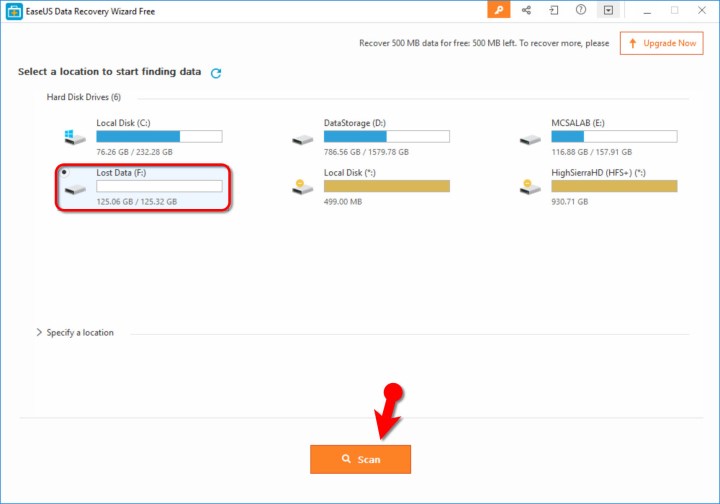Screen dimensions: 720x504
Task: Click the Local Disk (C:) Windows drive icon
Action: pos(72,136)
